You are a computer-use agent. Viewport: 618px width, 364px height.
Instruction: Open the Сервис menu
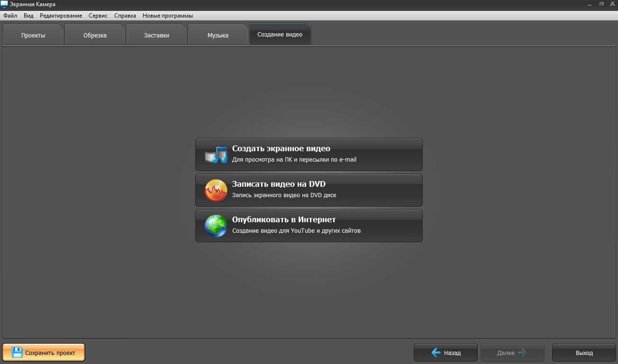(98, 16)
